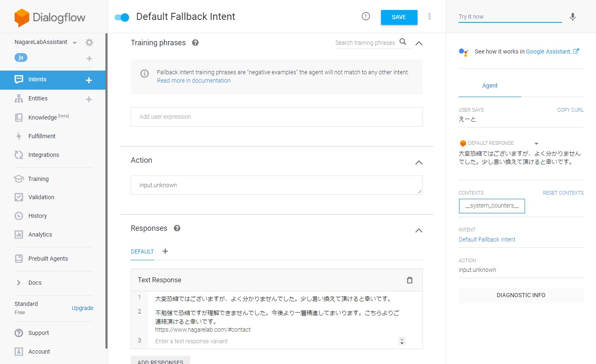Click the Google Assistant logo icon

point(464,52)
